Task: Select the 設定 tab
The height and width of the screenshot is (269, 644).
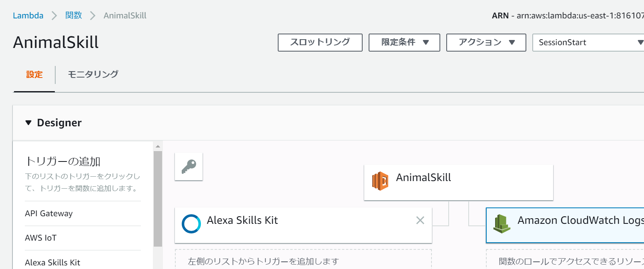Action: (x=34, y=75)
